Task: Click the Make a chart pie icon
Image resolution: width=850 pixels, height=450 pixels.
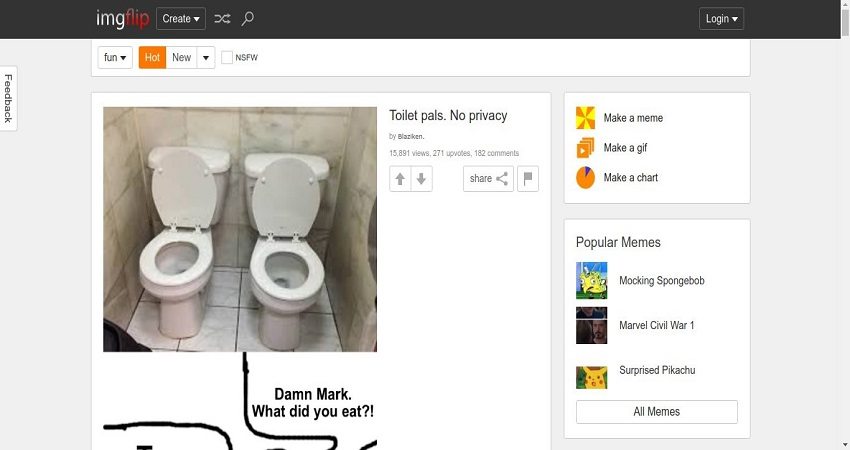Action: click(586, 178)
